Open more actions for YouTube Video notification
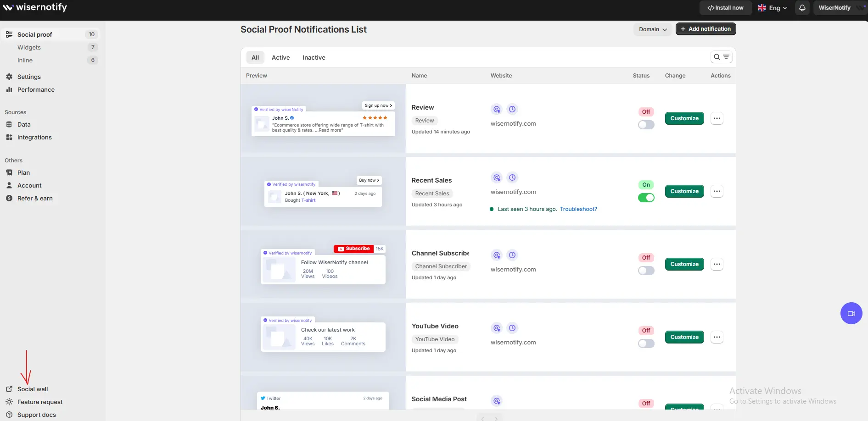 [x=717, y=337]
